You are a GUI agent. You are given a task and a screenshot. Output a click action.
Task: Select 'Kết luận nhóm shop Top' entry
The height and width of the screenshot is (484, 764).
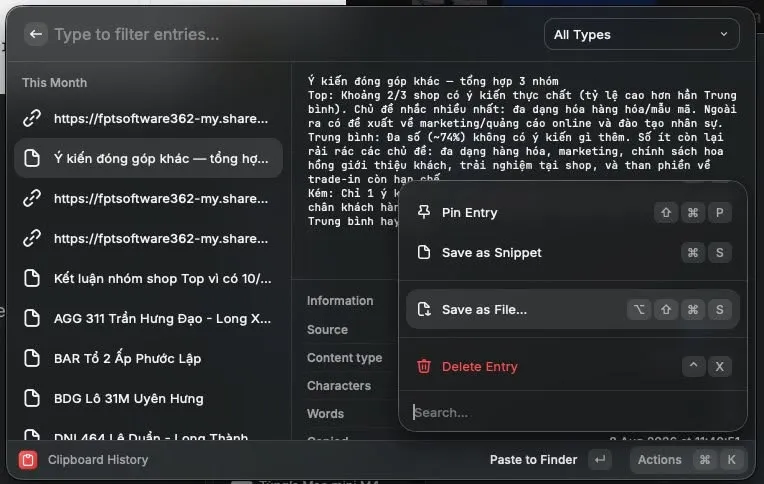coord(149,278)
